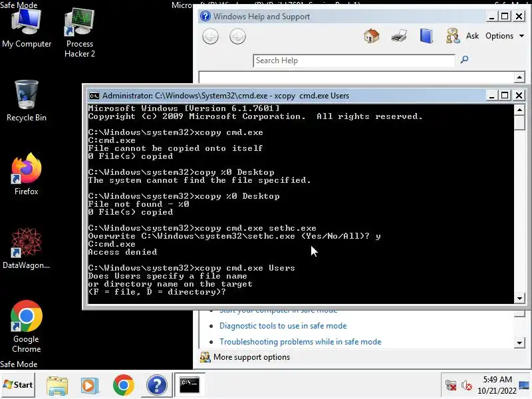Screen dimensions: 532x399
Task: Open Troubleshooting problems while in safe mode
Action: click(x=301, y=342)
